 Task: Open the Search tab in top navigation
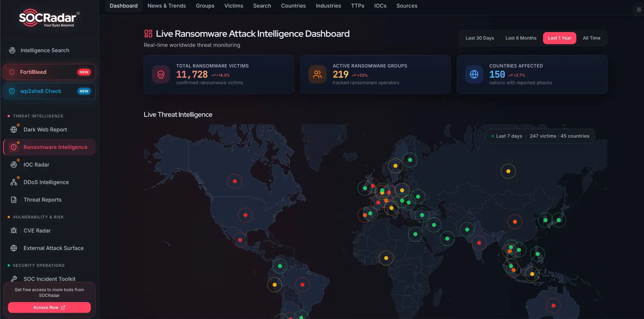click(x=262, y=6)
